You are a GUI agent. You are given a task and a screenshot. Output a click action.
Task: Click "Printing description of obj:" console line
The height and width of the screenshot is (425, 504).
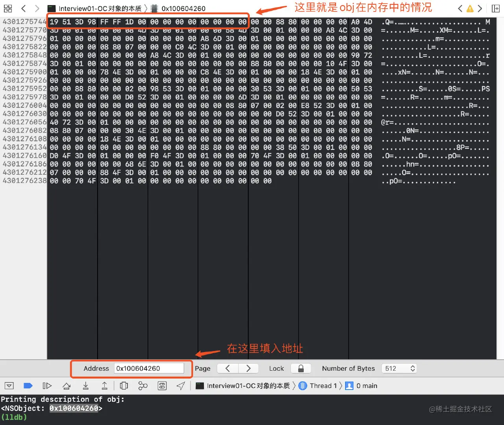point(63,399)
